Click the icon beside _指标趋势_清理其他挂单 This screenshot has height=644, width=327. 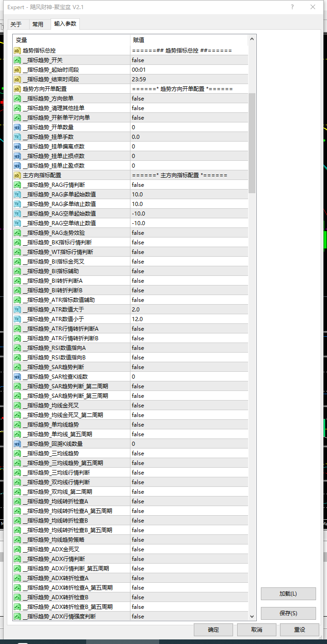tap(17, 108)
